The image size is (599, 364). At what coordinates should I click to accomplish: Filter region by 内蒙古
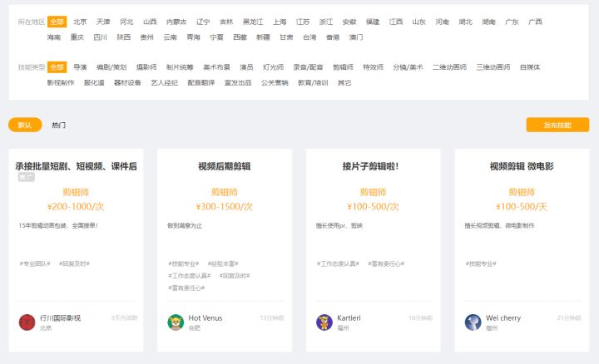[176, 22]
